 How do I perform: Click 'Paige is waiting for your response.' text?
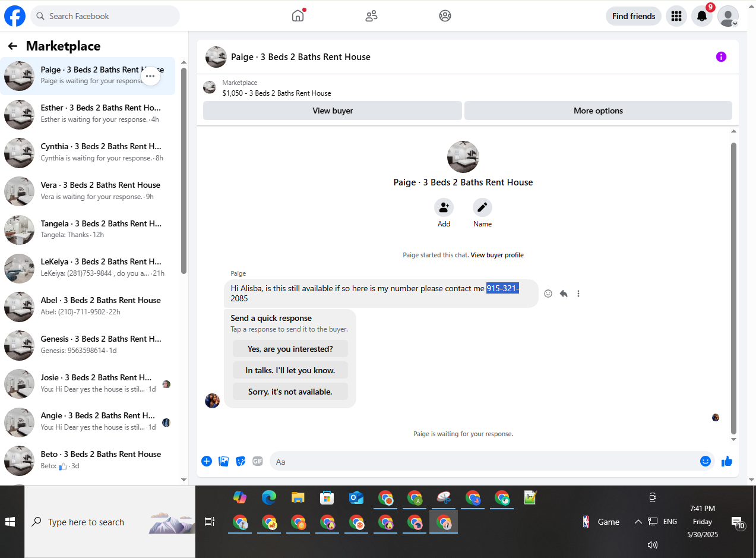(463, 434)
